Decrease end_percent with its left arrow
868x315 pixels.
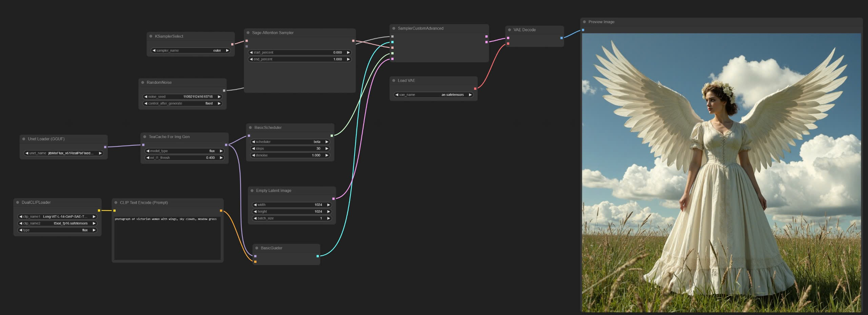251,59
